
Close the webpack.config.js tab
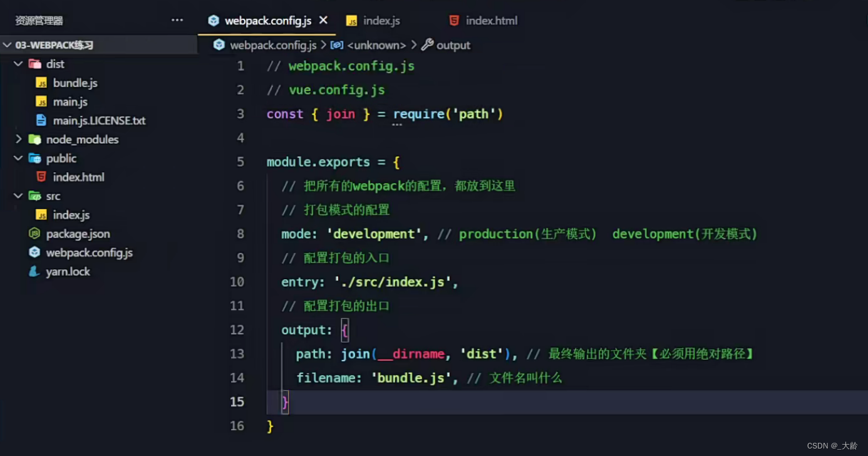(x=323, y=19)
